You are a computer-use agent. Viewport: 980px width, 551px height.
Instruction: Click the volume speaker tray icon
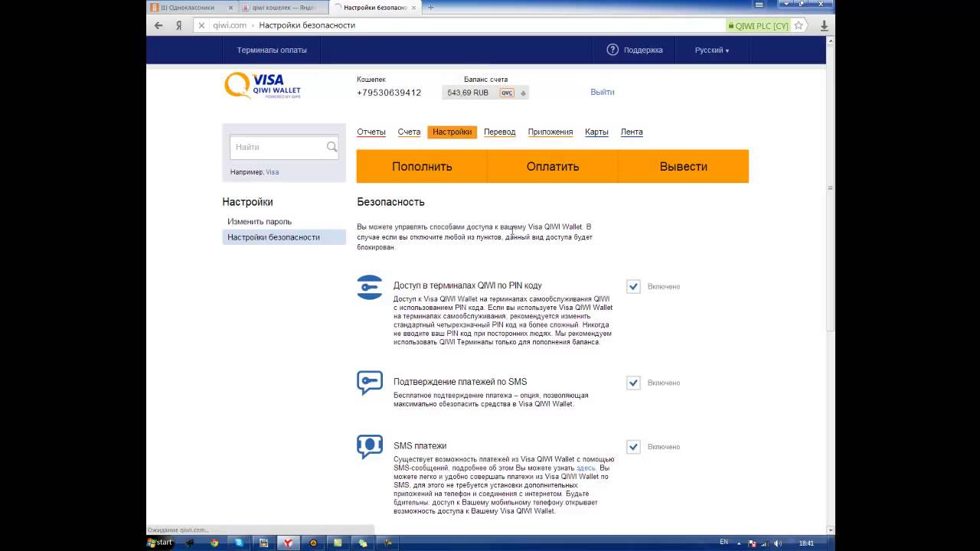[x=778, y=543]
